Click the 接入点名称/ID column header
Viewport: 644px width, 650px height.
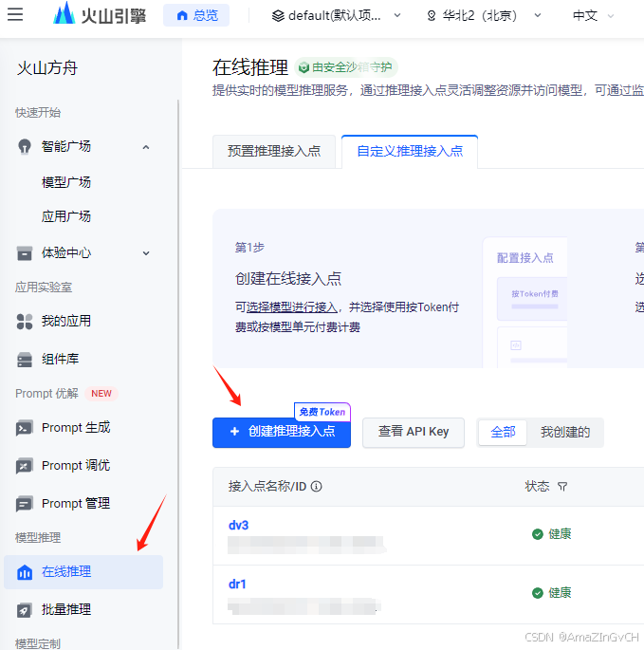click(x=267, y=486)
